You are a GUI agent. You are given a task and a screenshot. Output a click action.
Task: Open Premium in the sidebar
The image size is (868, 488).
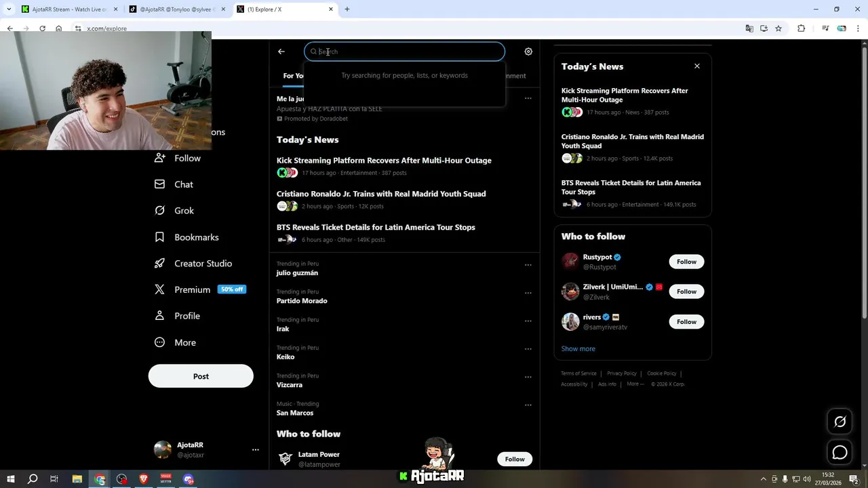(x=199, y=289)
